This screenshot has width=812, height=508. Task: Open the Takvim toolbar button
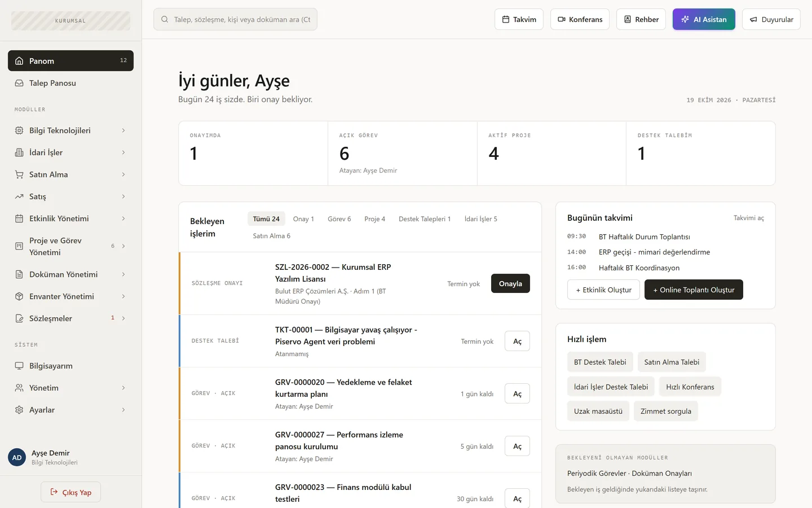(519, 19)
